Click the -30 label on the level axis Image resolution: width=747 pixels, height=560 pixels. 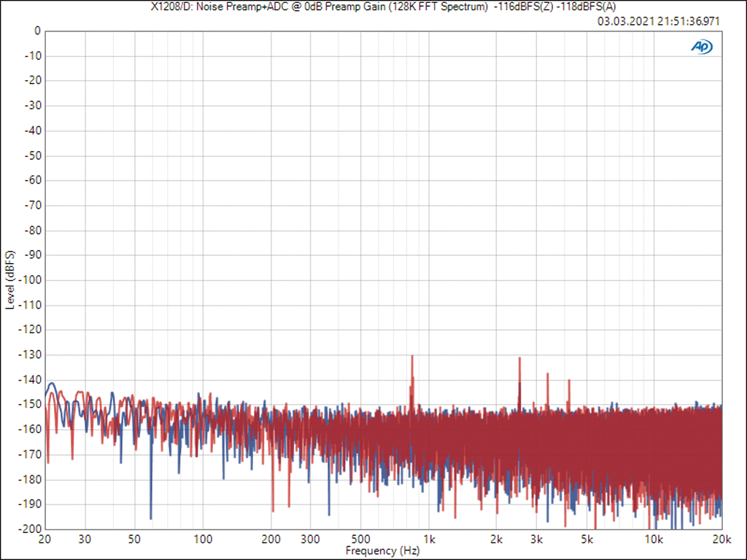[34, 106]
